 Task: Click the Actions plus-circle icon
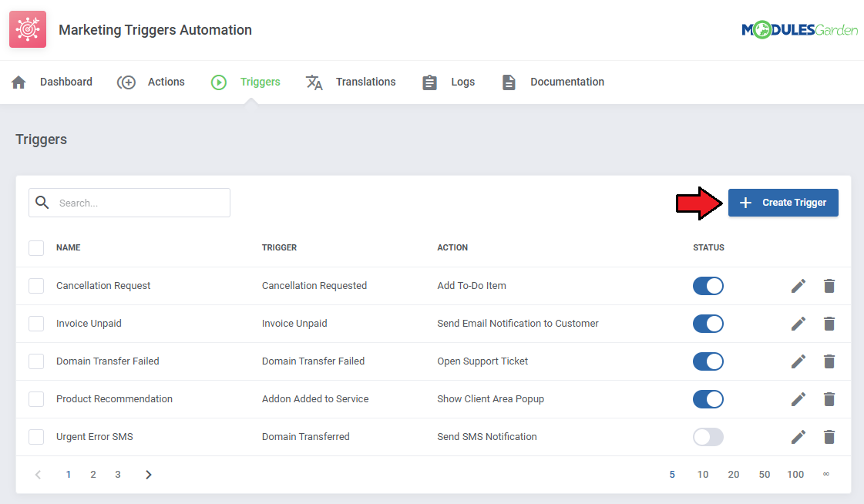[126, 82]
